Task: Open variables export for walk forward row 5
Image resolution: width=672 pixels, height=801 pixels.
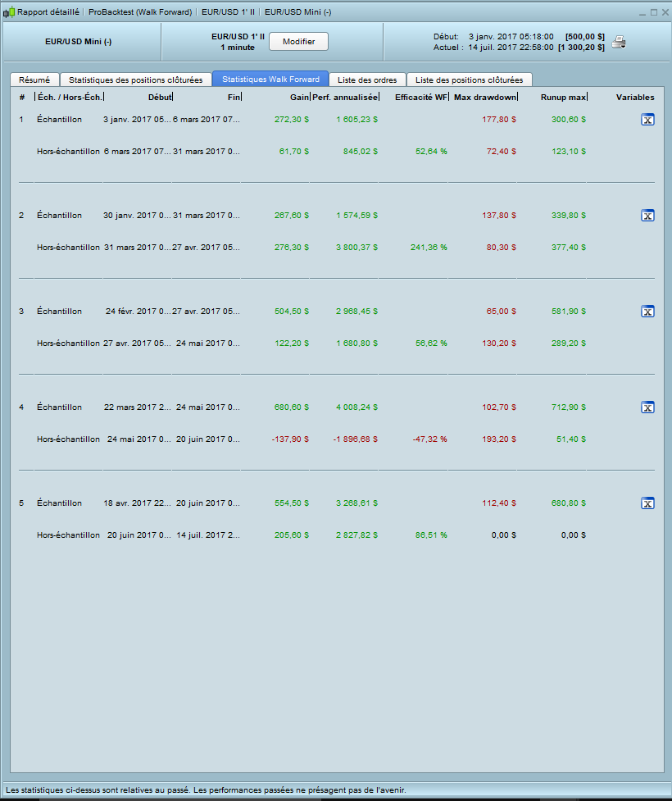Action: [647, 503]
